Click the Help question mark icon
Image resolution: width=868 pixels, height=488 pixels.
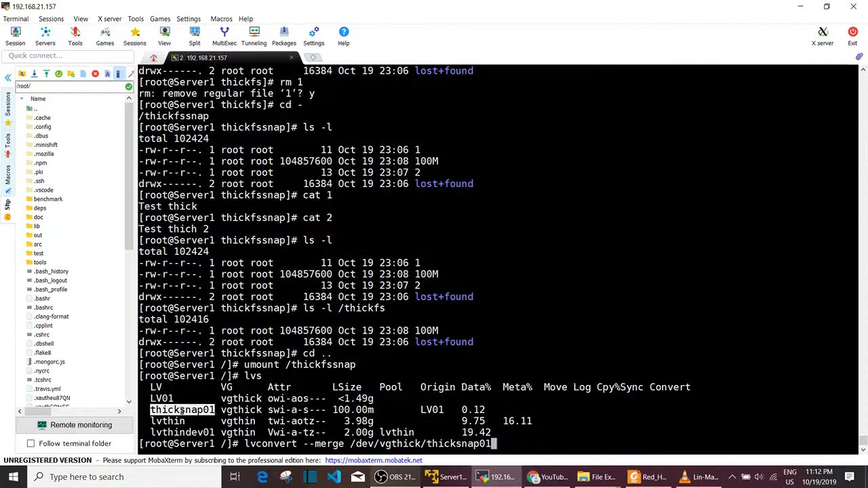pos(344,37)
